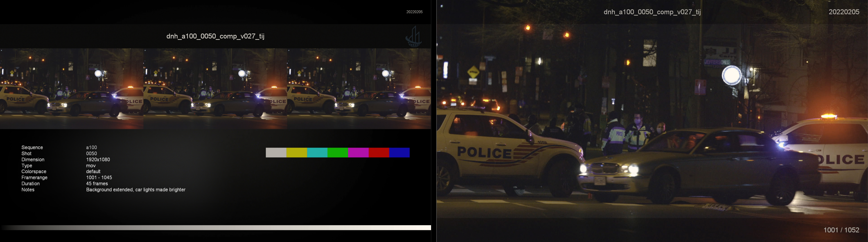Select the middle slate thumbnail
The width and height of the screenshot is (868, 242).
click(215, 88)
